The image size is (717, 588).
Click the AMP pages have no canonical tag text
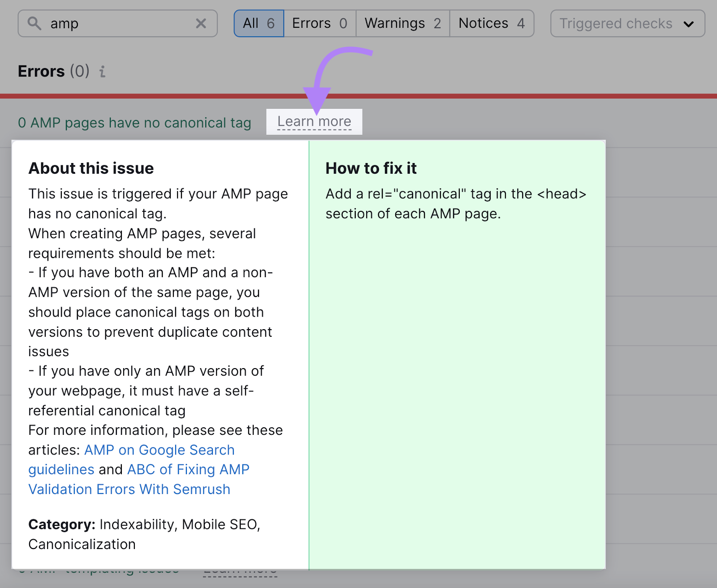(134, 123)
